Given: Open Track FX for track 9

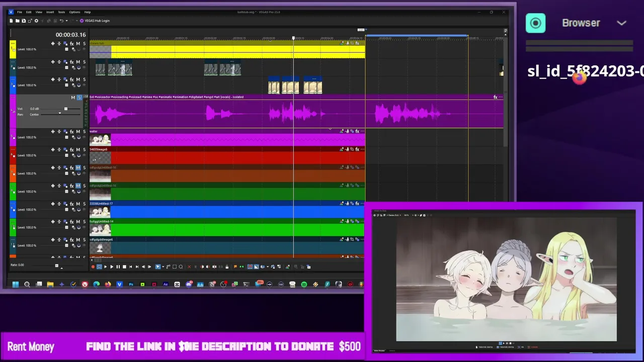Looking at the screenshot, I should (71, 204).
